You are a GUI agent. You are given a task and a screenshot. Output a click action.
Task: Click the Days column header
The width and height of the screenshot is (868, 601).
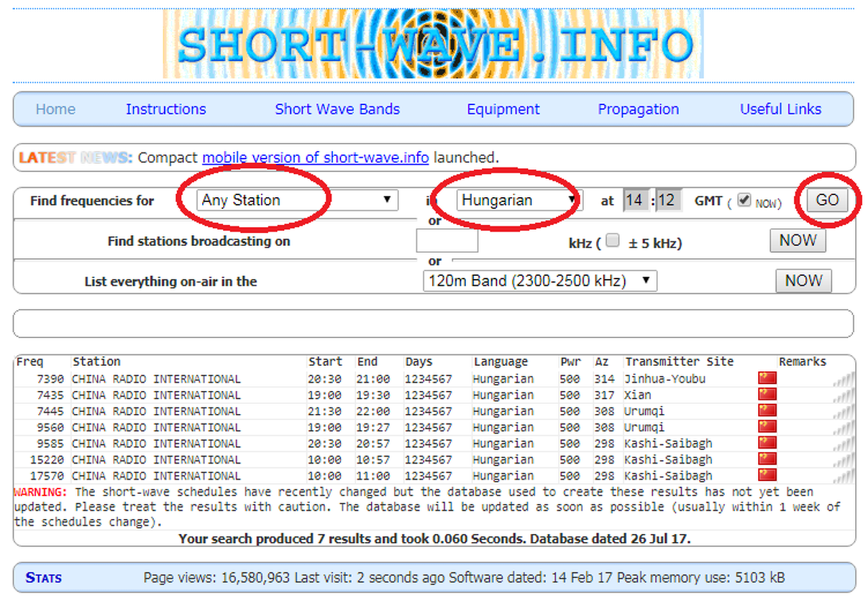(419, 362)
